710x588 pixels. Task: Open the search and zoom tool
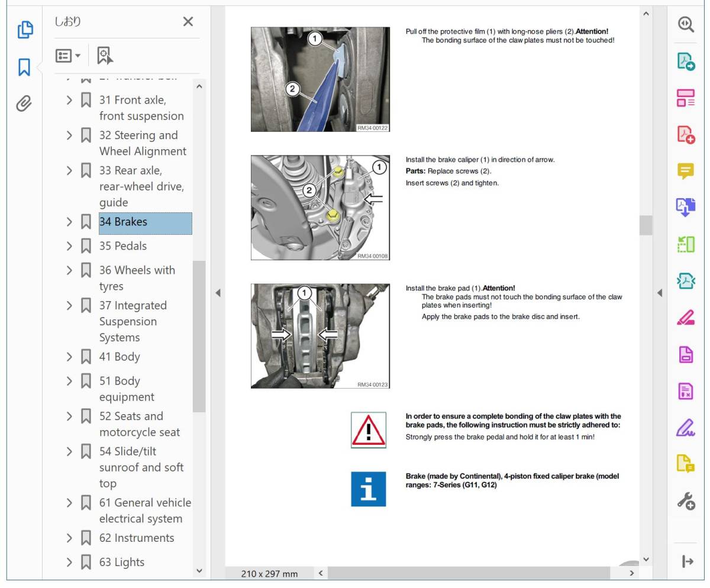tap(686, 24)
